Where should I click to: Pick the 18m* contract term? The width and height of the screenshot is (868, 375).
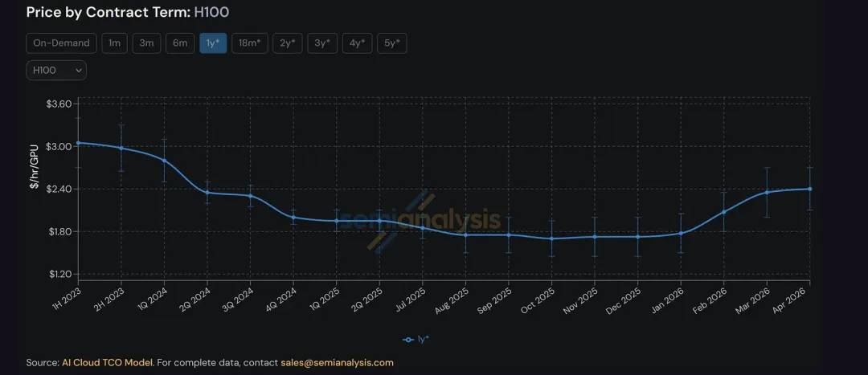point(250,43)
